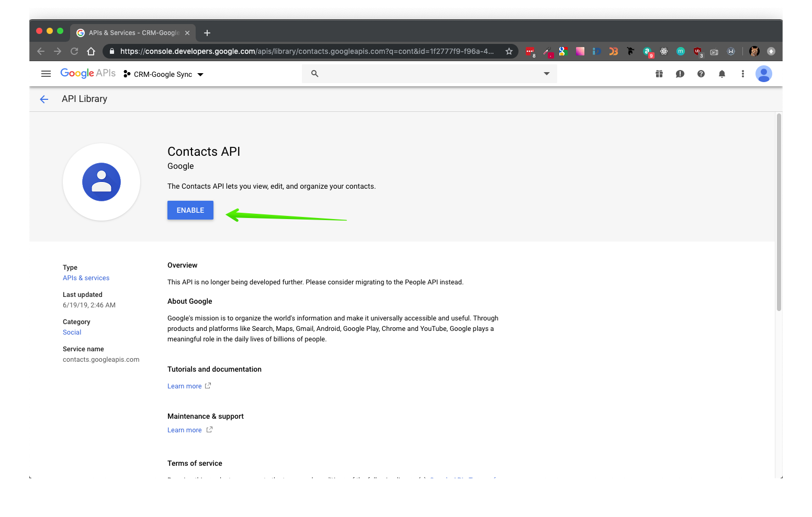Open the APIs & services link
812x517 pixels.
click(86, 278)
